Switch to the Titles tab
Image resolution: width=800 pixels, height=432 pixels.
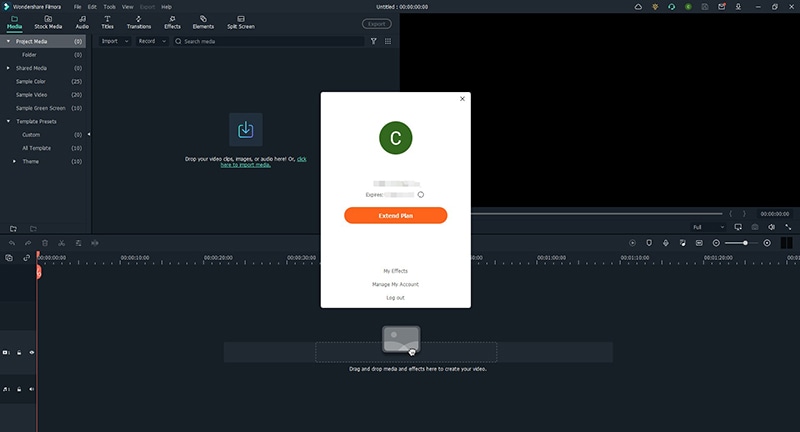point(107,22)
